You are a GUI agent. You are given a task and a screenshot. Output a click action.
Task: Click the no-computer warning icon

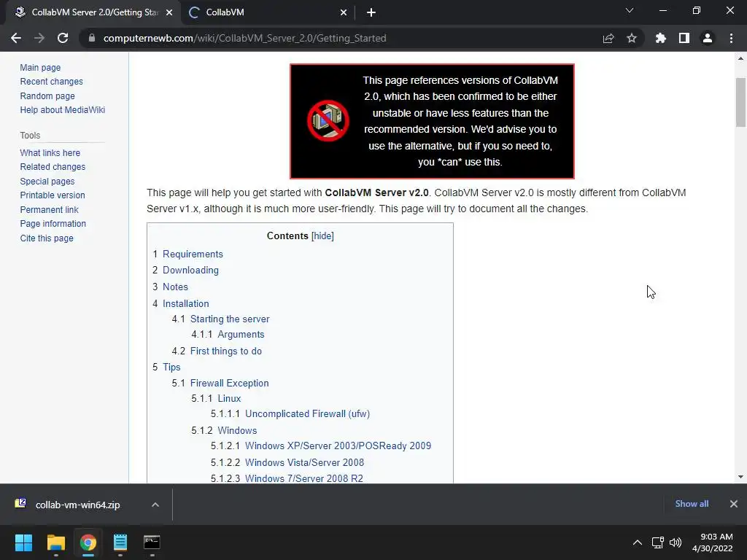click(x=328, y=121)
